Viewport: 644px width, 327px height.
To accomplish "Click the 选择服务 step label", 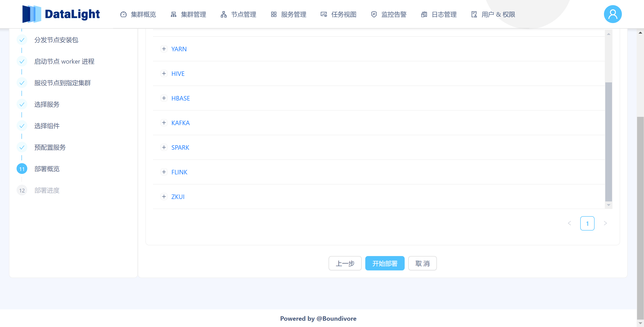I will (x=47, y=104).
